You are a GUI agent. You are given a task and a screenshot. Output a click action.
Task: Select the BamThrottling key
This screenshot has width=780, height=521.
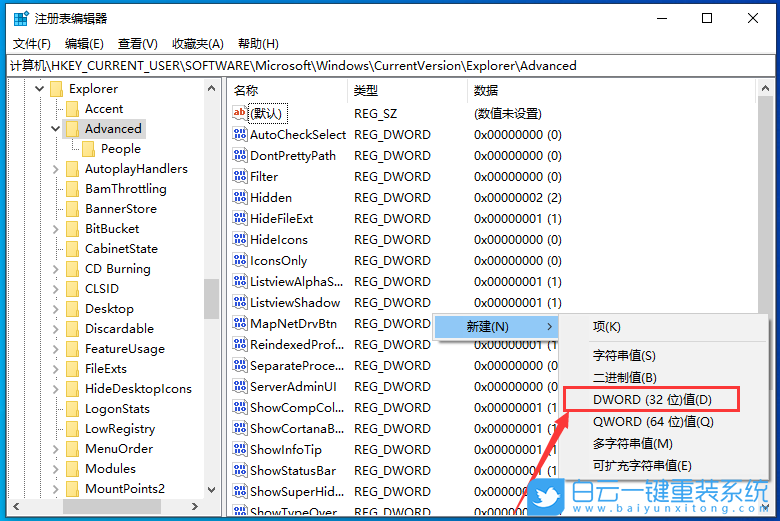click(x=126, y=189)
